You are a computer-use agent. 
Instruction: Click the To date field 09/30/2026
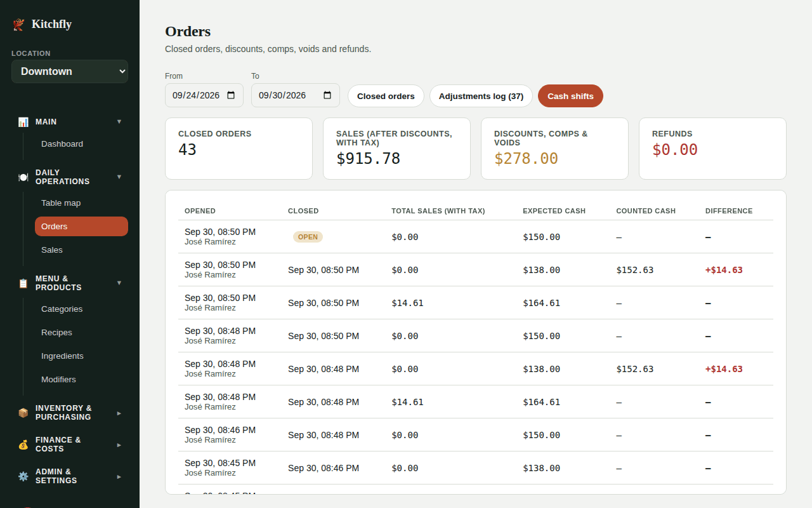coord(296,95)
